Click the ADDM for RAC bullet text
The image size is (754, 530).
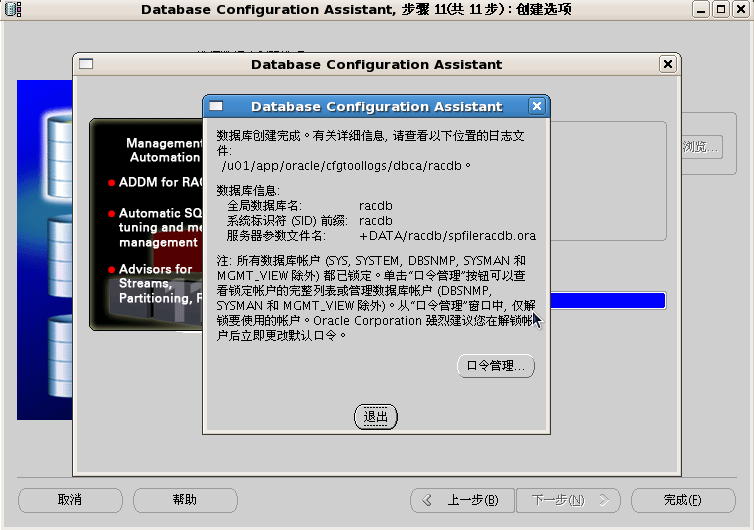(161, 182)
